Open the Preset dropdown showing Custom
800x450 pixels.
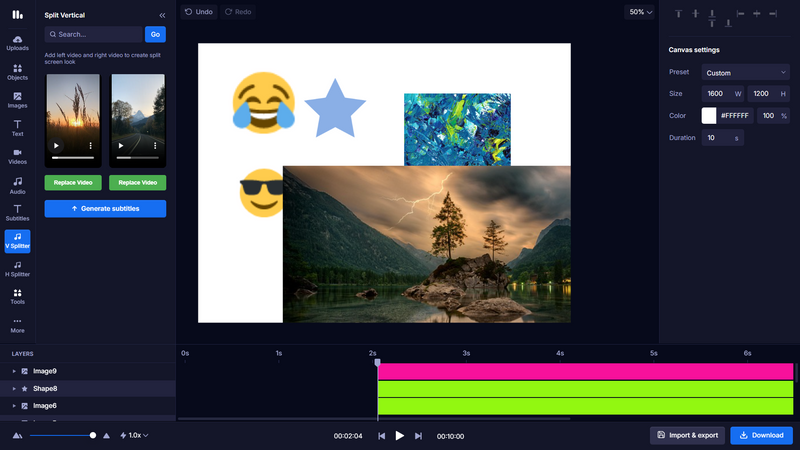click(745, 73)
